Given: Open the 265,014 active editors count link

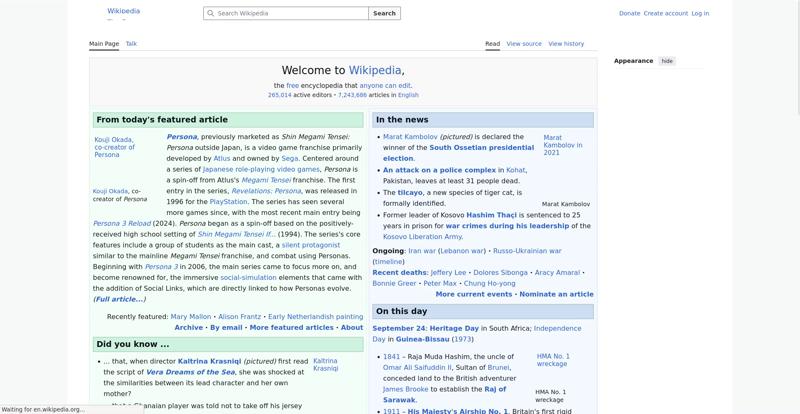Looking at the screenshot, I should 280,95.
